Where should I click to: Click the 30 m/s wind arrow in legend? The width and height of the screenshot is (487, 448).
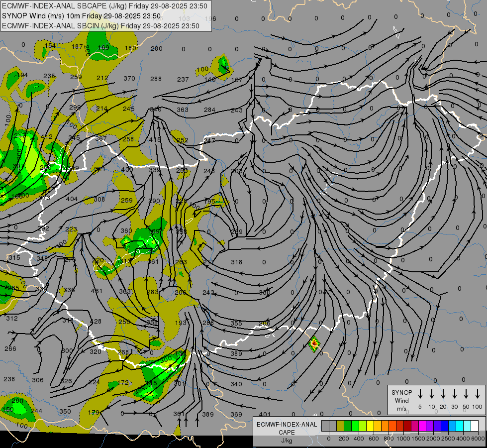[454, 394]
